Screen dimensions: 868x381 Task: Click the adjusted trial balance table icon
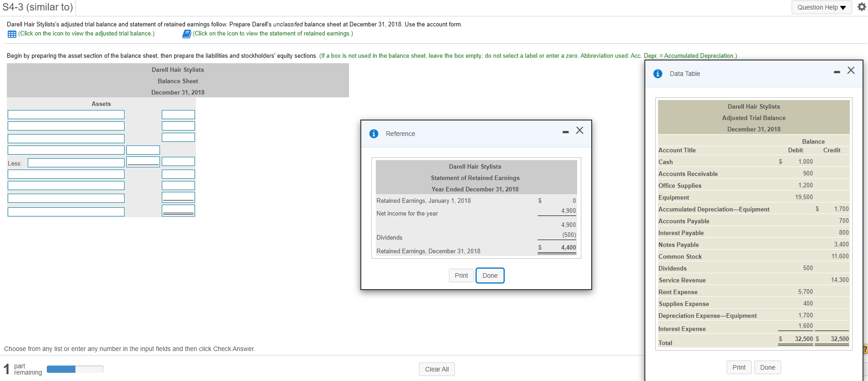[x=12, y=34]
